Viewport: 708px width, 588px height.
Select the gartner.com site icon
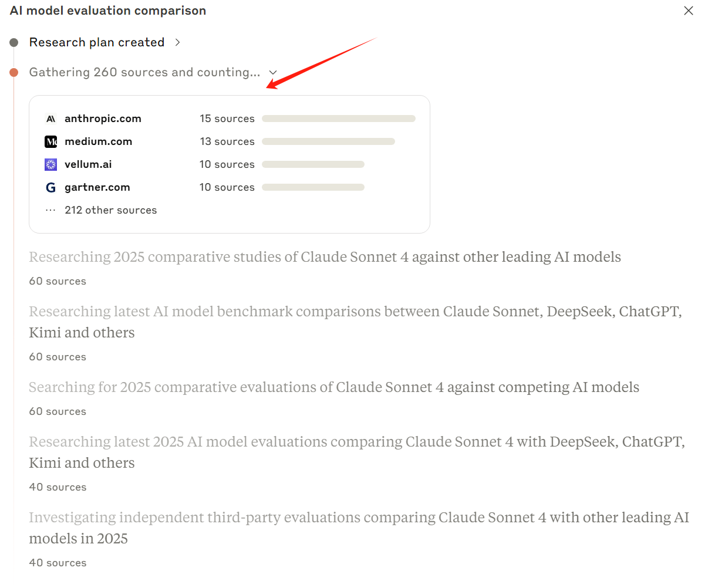click(50, 187)
